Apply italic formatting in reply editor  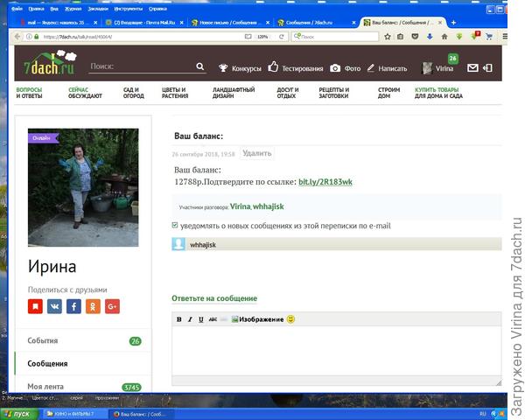click(190, 319)
